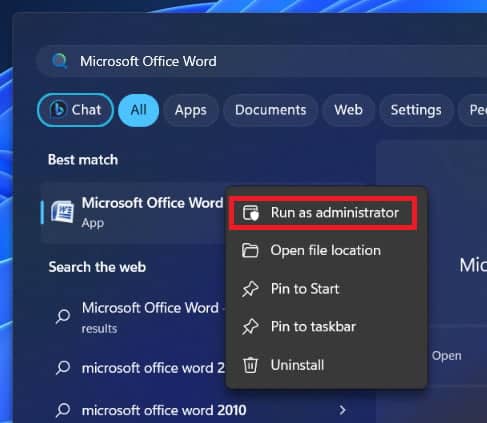
Task: Expand the 'microsoft office word 2010' chevron arrow
Action: pos(342,410)
